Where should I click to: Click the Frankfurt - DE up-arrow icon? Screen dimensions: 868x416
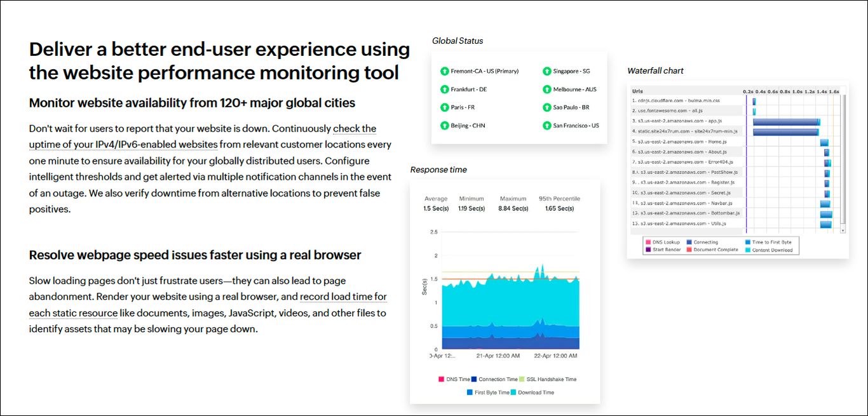pos(445,90)
